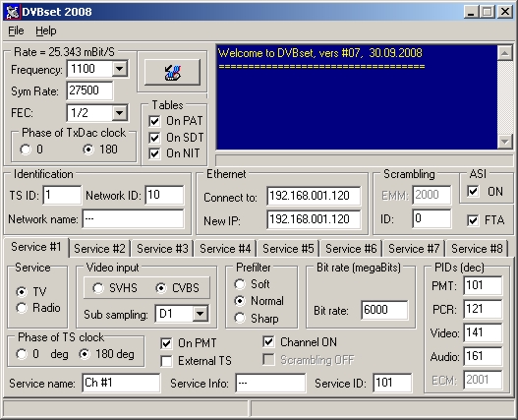Screen dimensions: 518x420
Task: Select the Soft prefilter
Action: pyautogui.click(x=240, y=284)
